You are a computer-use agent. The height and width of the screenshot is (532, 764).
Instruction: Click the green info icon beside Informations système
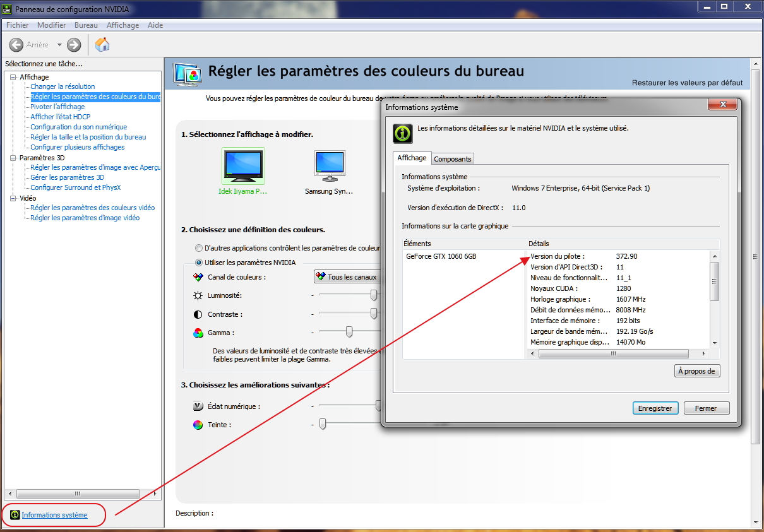[15, 515]
